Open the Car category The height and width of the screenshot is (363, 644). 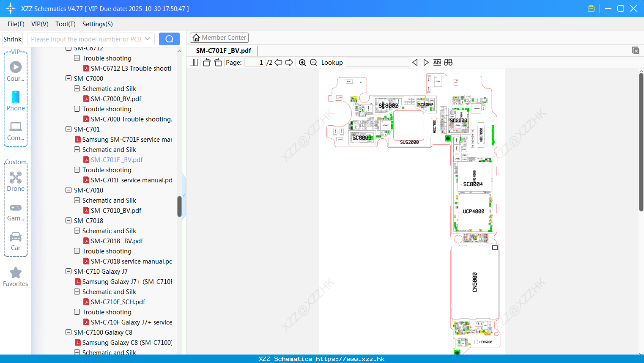pyautogui.click(x=16, y=241)
